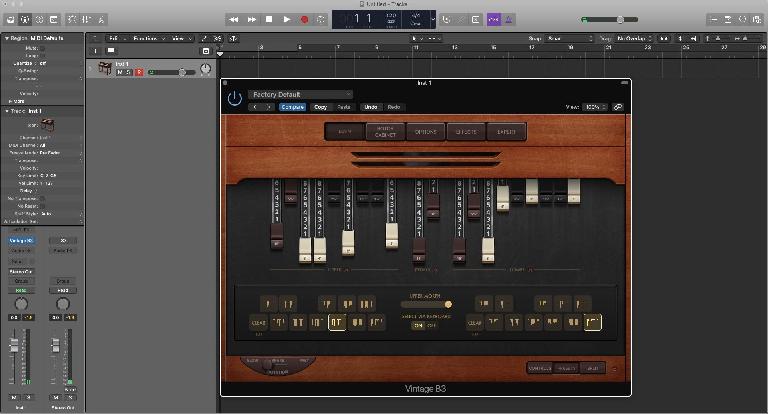Click the Controls button at plugin bottom
Screen dimensions: 768x414
pos(540,368)
